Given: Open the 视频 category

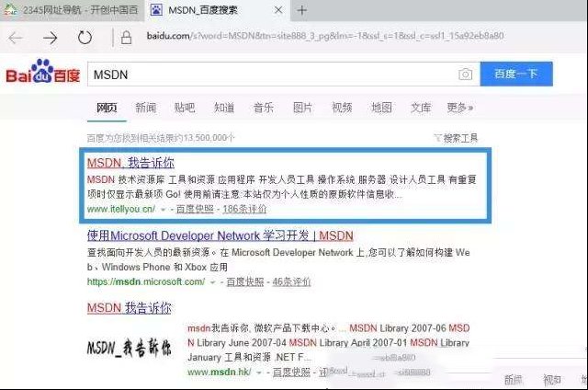Looking at the screenshot, I should point(342,109).
